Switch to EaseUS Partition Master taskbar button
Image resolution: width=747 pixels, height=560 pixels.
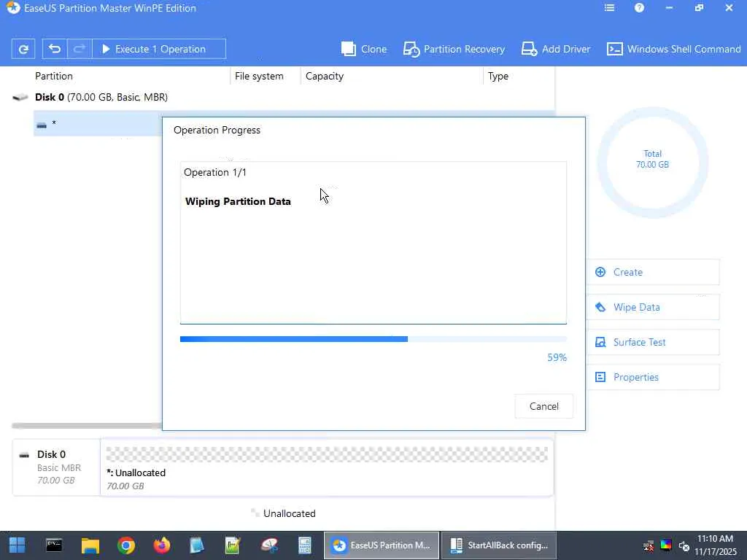pos(382,545)
